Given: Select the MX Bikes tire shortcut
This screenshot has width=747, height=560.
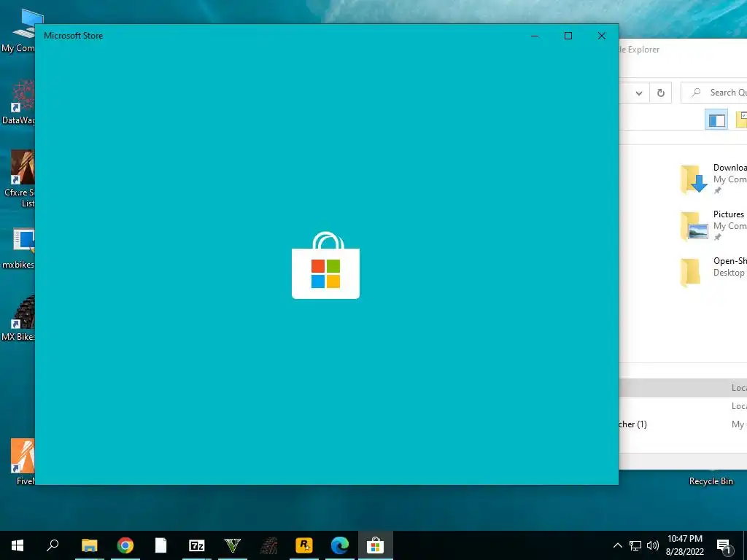Looking at the screenshot, I should tap(18, 318).
